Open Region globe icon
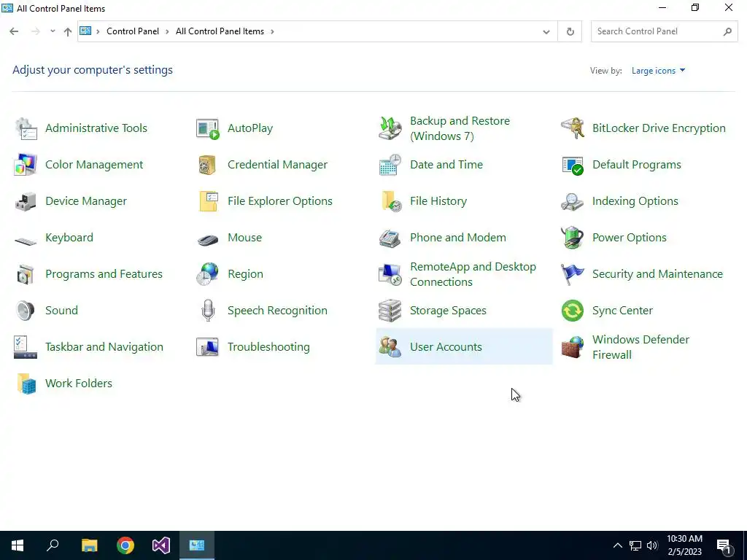Viewport: 747px width, 560px height. click(208, 274)
